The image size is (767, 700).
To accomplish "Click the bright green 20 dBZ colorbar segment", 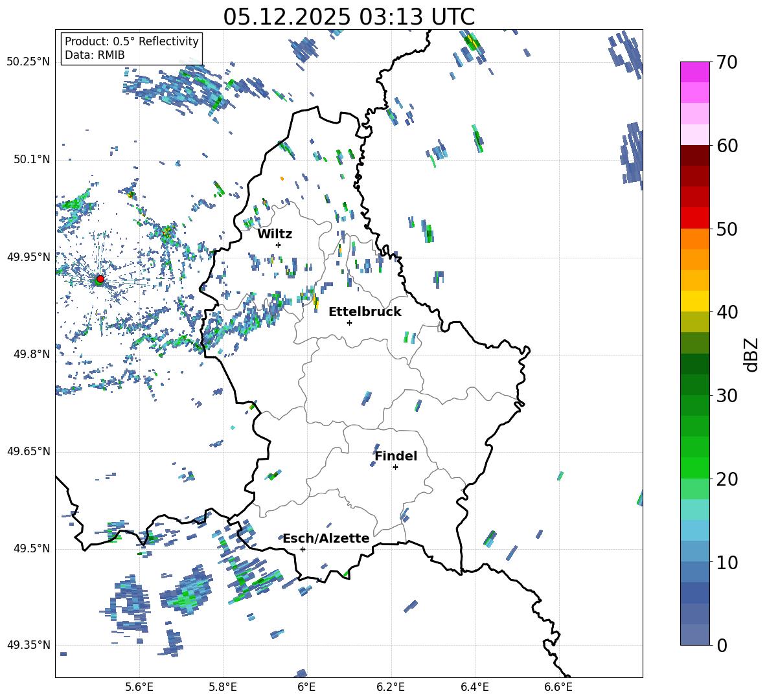I will point(694,468).
